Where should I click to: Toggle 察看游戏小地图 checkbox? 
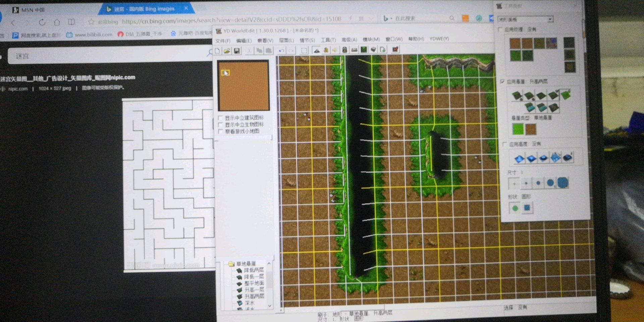220,131
